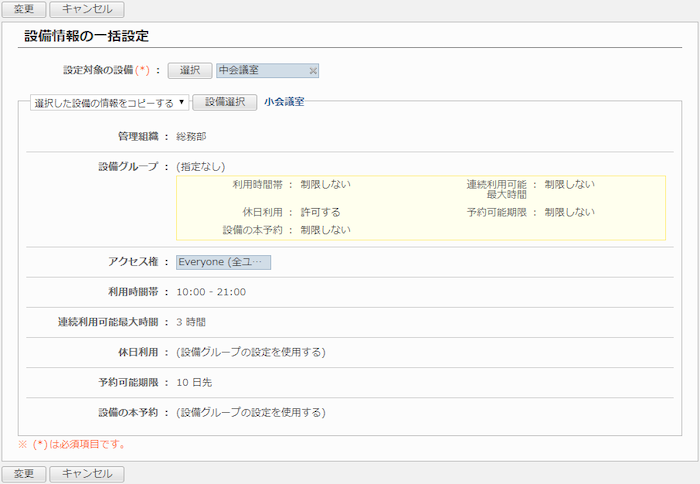Click the 設備の本予約 設備グループの設定を使用する value
Screen dimensions: 700x484
pyautogui.click(x=251, y=412)
